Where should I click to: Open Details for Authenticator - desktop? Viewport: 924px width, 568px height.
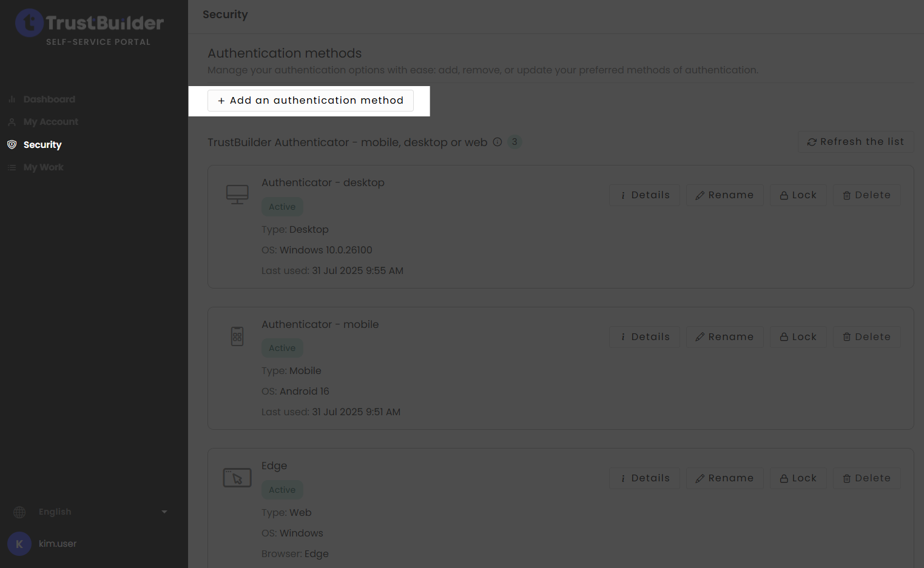[644, 195]
